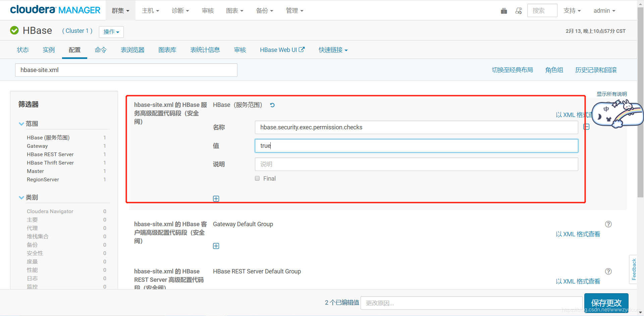This screenshot has height=316, width=644.
Task: Click 切换至经典布局 link
Action: click(x=512, y=70)
